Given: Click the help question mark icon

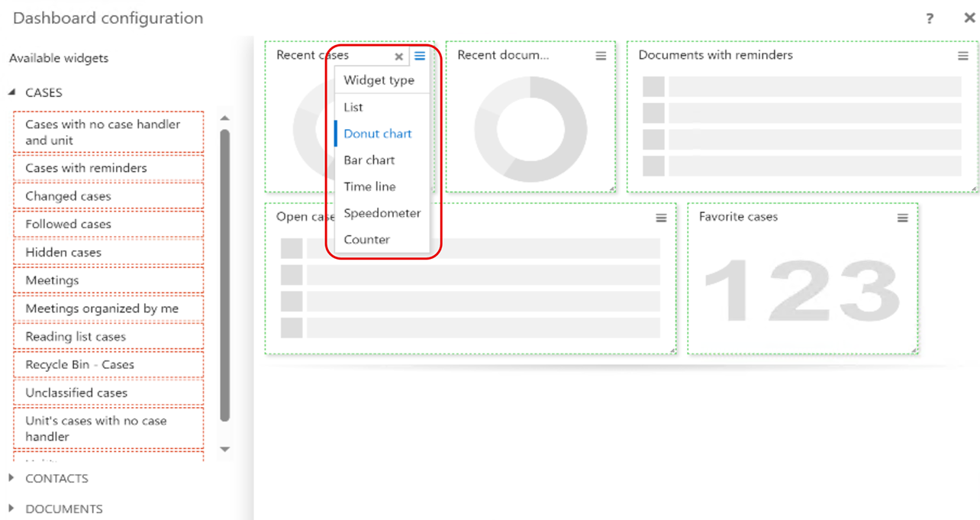Looking at the screenshot, I should (x=929, y=18).
